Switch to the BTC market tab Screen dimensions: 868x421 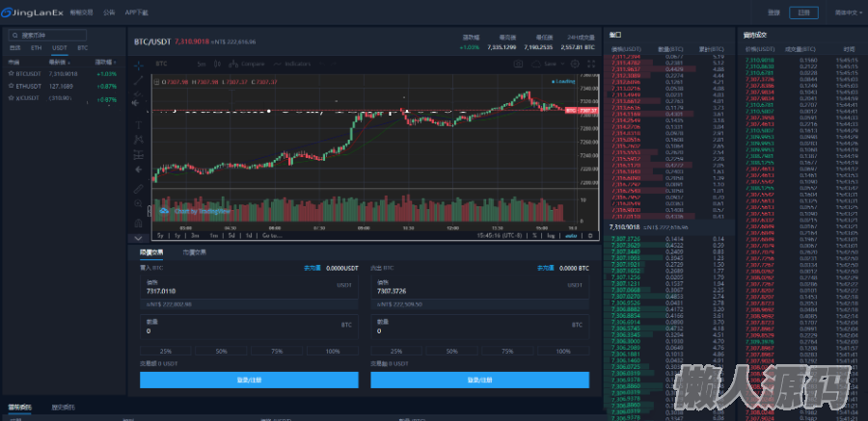tap(82, 47)
